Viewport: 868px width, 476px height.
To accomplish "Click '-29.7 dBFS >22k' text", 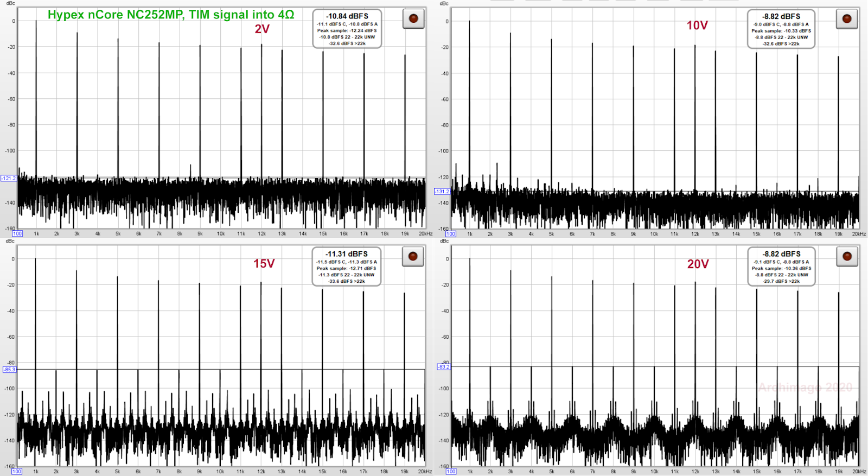I will (781, 282).
